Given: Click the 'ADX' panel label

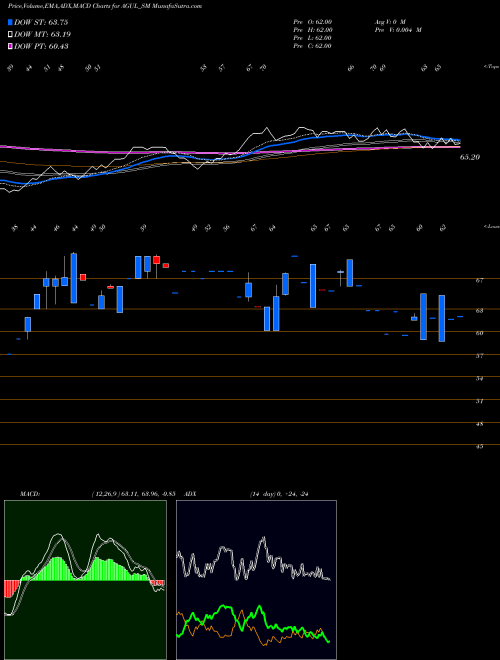Looking at the screenshot, I should [190, 494].
